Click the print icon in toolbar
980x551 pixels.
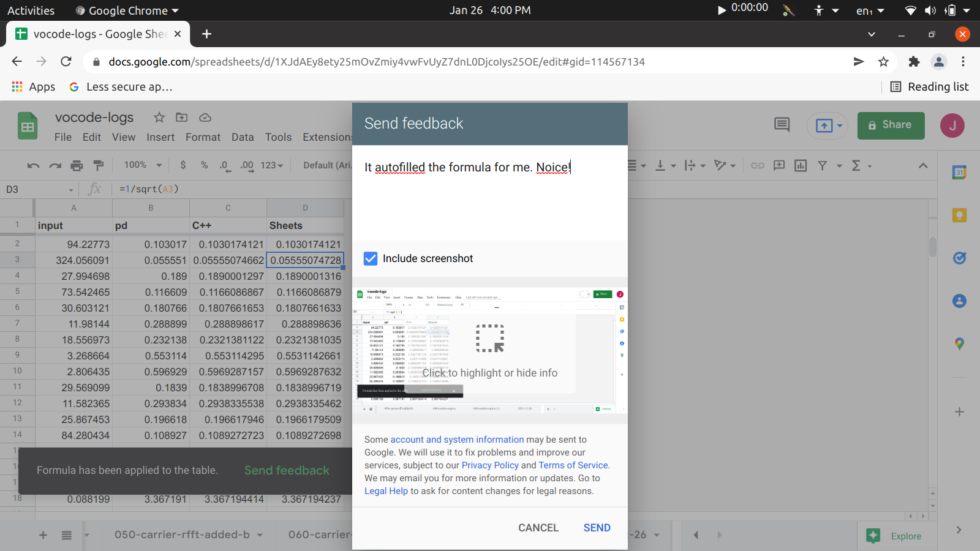pos(77,165)
